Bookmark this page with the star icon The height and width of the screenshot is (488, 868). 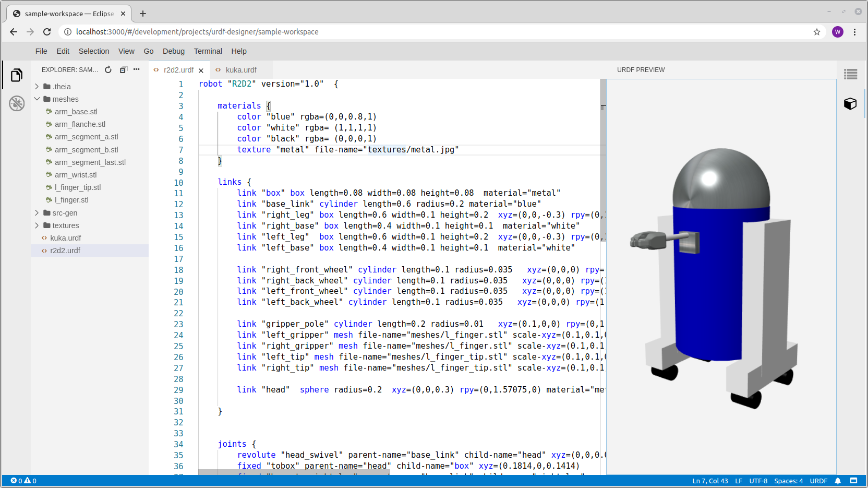817,32
